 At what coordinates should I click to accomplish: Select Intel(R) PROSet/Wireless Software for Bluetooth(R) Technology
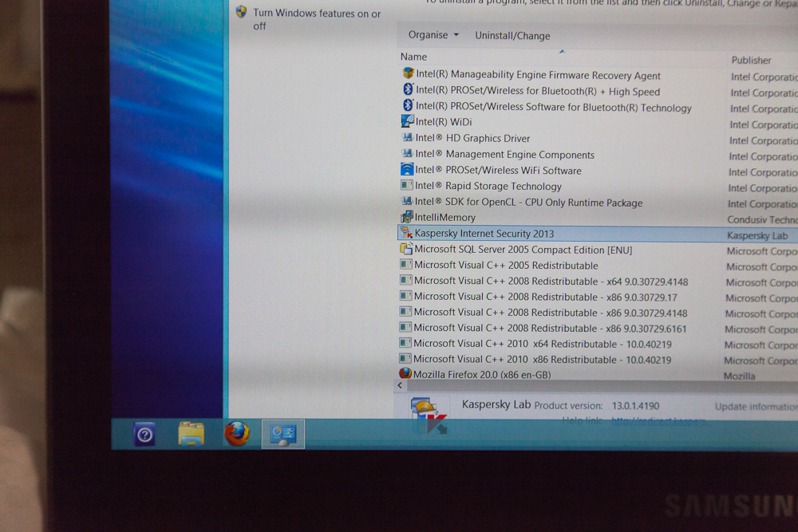point(553,107)
